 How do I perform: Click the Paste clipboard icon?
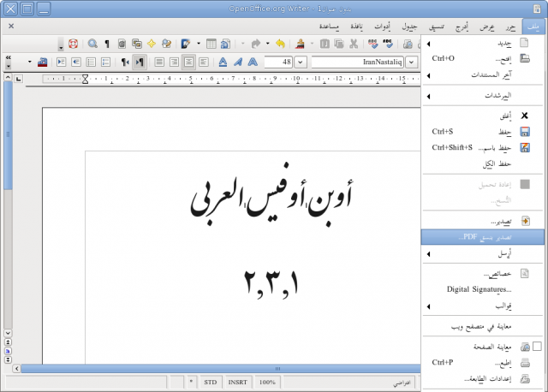[325, 44]
